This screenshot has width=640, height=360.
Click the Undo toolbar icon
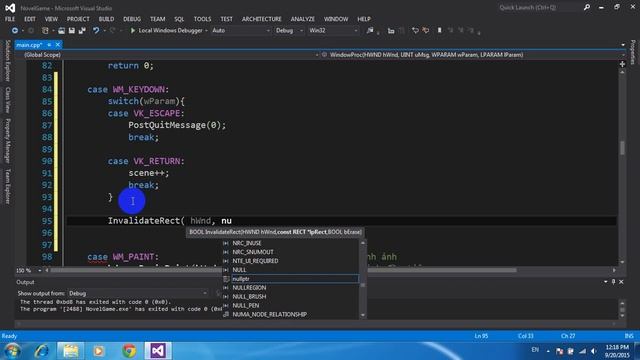96,31
